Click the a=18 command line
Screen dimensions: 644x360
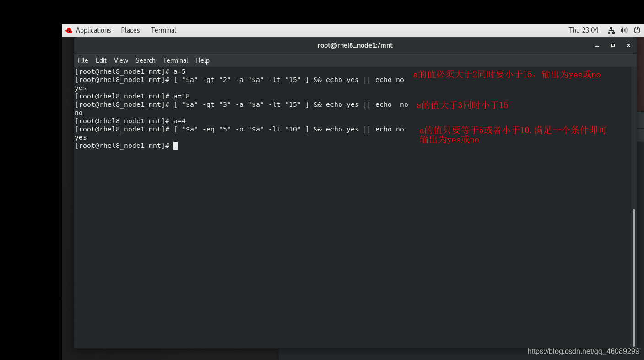[132, 96]
